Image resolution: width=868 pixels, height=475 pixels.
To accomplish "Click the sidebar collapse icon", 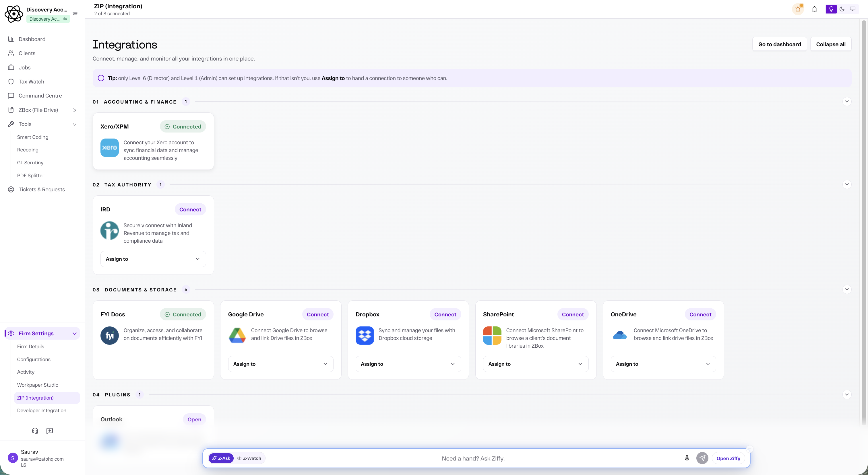I will point(75,14).
